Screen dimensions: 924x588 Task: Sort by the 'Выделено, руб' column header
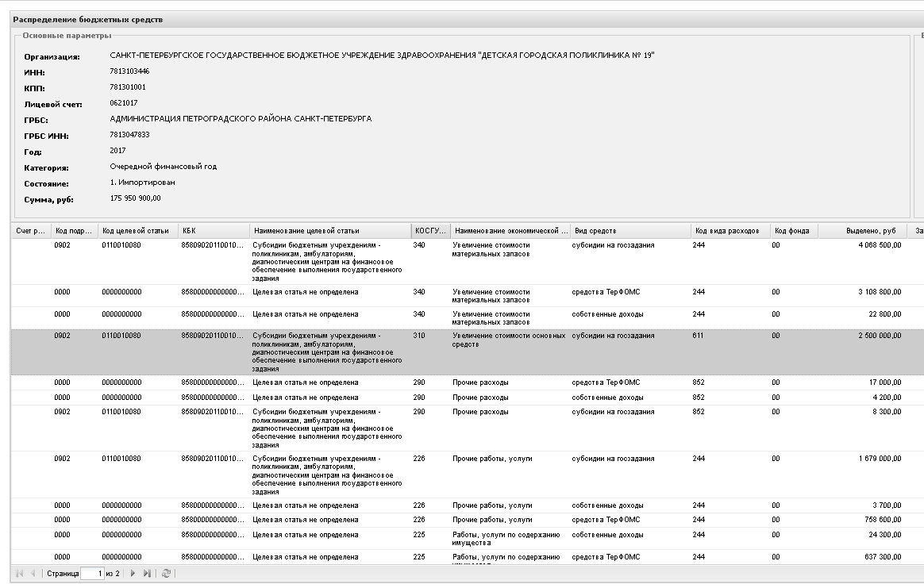click(x=864, y=230)
